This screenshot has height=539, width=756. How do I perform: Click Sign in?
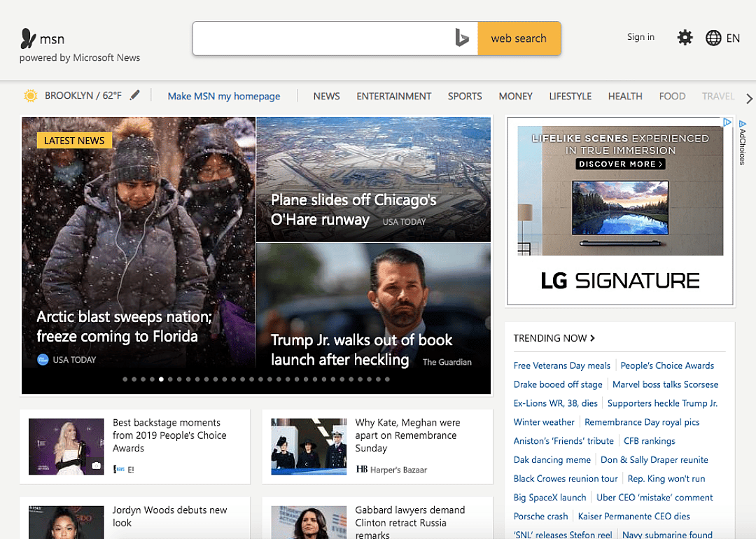tap(640, 36)
